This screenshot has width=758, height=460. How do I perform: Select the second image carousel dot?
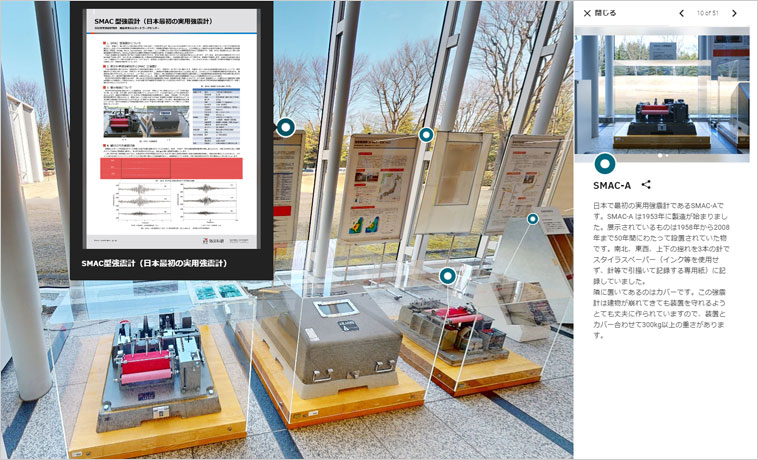pyautogui.click(x=668, y=156)
